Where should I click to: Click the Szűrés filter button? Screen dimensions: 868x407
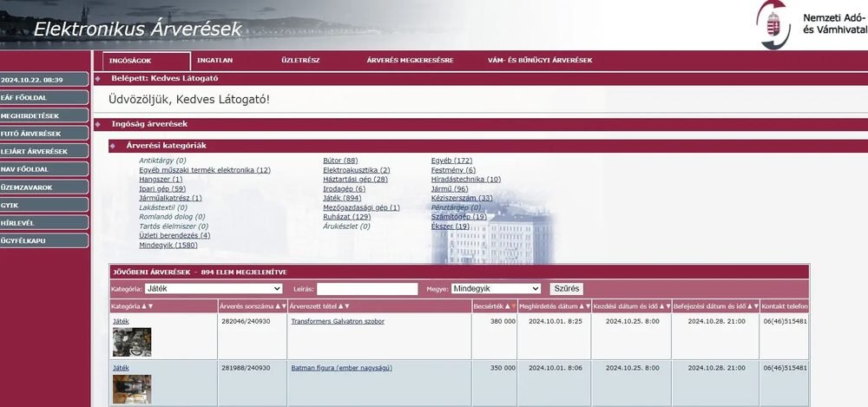tap(566, 288)
